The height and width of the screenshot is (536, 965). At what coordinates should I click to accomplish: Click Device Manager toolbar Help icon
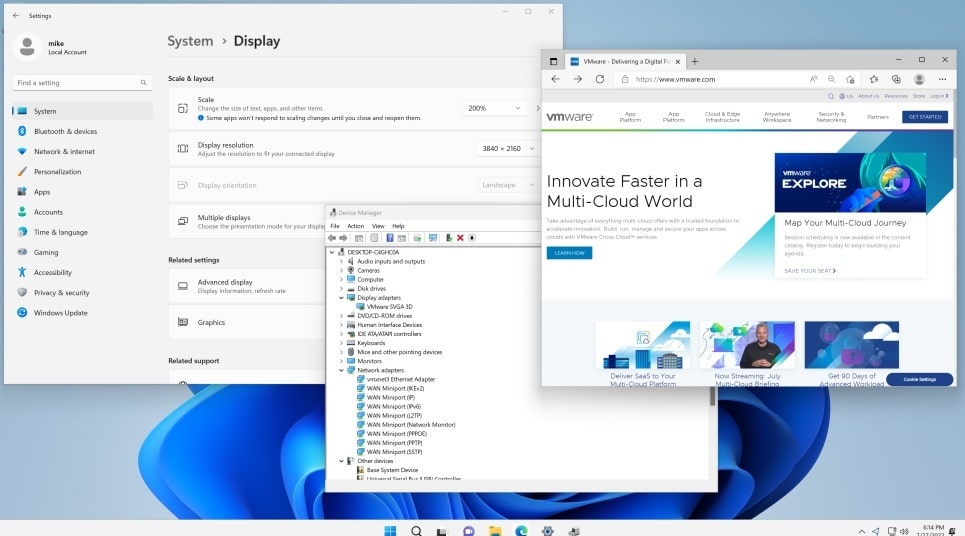(390, 238)
